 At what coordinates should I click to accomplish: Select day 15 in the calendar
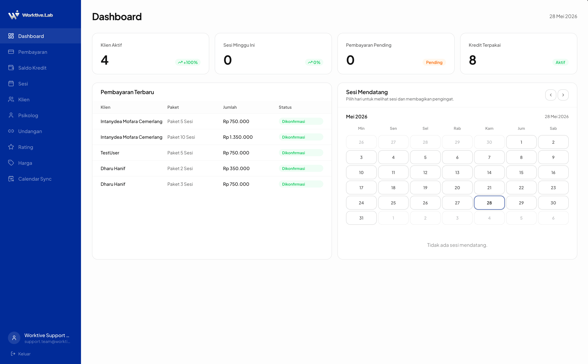pyautogui.click(x=521, y=172)
